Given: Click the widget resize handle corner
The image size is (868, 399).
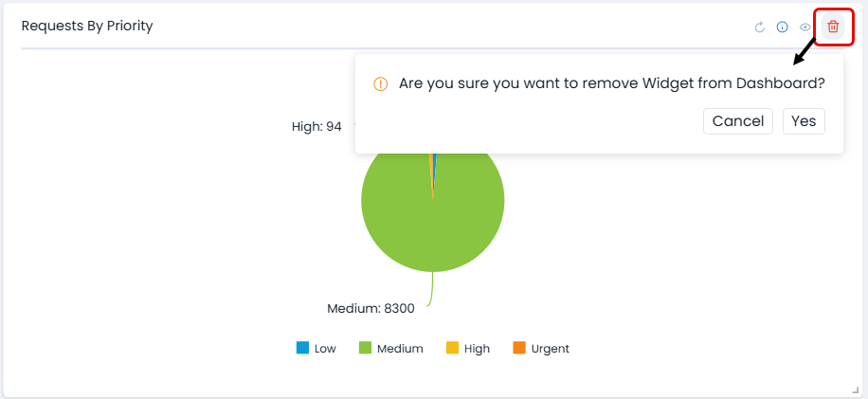Looking at the screenshot, I should [857, 390].
